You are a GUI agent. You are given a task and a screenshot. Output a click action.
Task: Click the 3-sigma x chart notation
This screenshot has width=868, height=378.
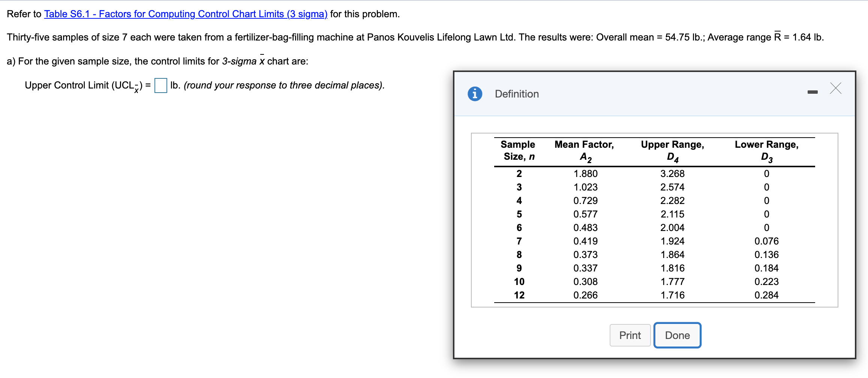[x=243, y=61]
